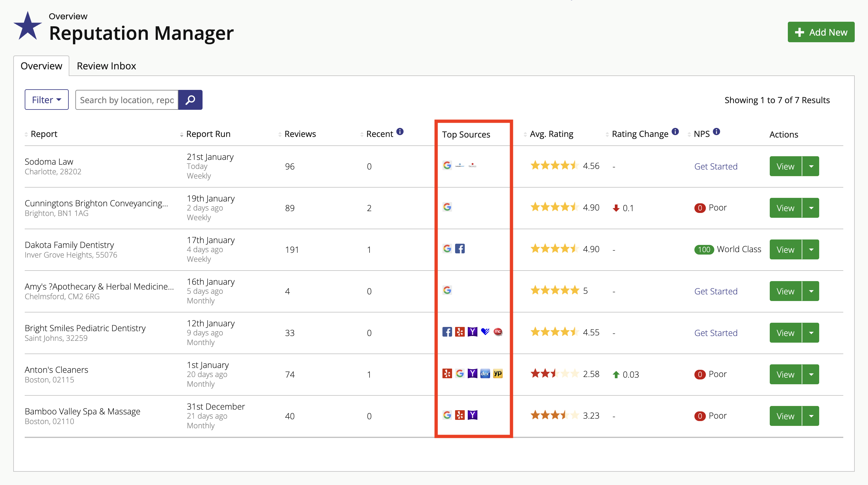The height and width of the screenshot is (485, 868).
Task: Click the Sodoma Law report name
Action: [49, 162]
